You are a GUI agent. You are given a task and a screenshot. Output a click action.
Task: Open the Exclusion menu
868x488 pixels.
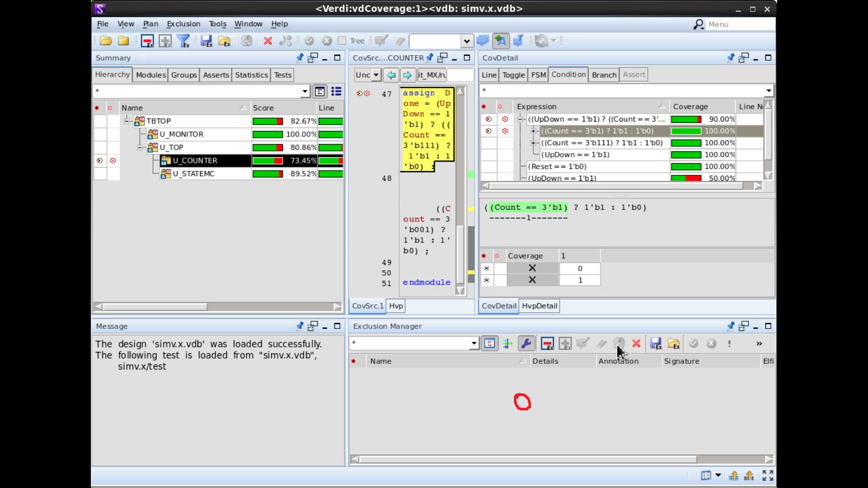click(x=183, y=24)
